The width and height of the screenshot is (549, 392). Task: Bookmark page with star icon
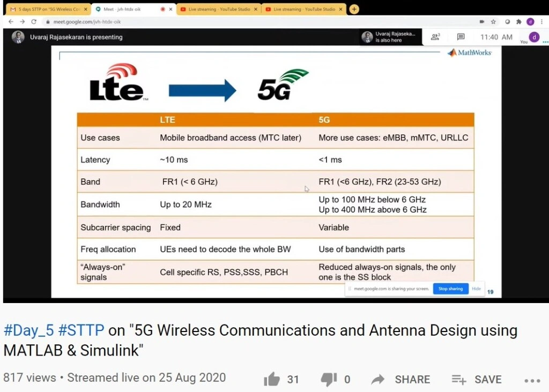[x=493, y=21]
